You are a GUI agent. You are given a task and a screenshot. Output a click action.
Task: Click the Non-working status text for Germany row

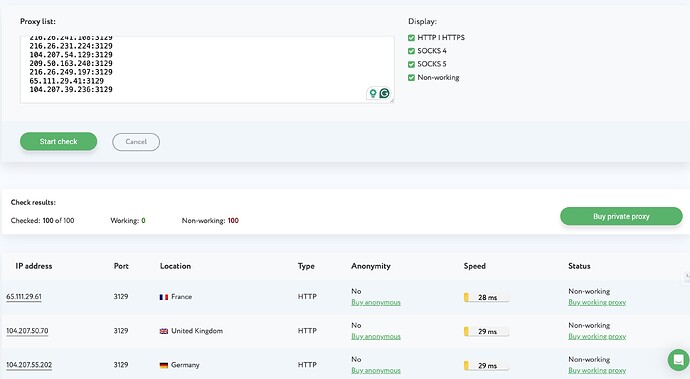coord(589,360)
